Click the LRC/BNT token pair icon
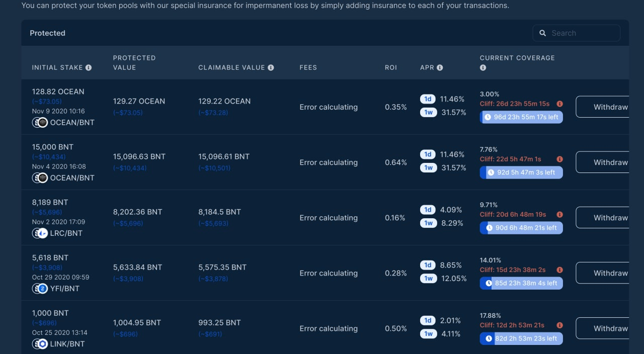Screen dimensions: 644x354 [x=40, y=233]
